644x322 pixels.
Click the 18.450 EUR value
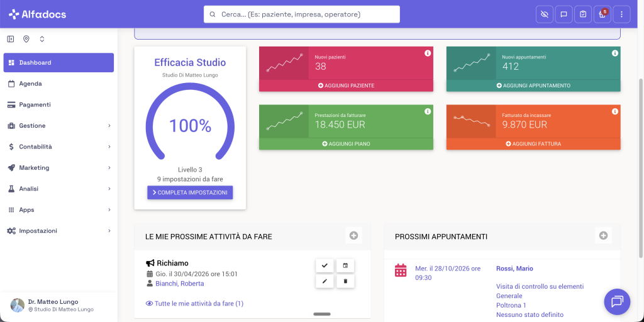(x=340, y=125)
